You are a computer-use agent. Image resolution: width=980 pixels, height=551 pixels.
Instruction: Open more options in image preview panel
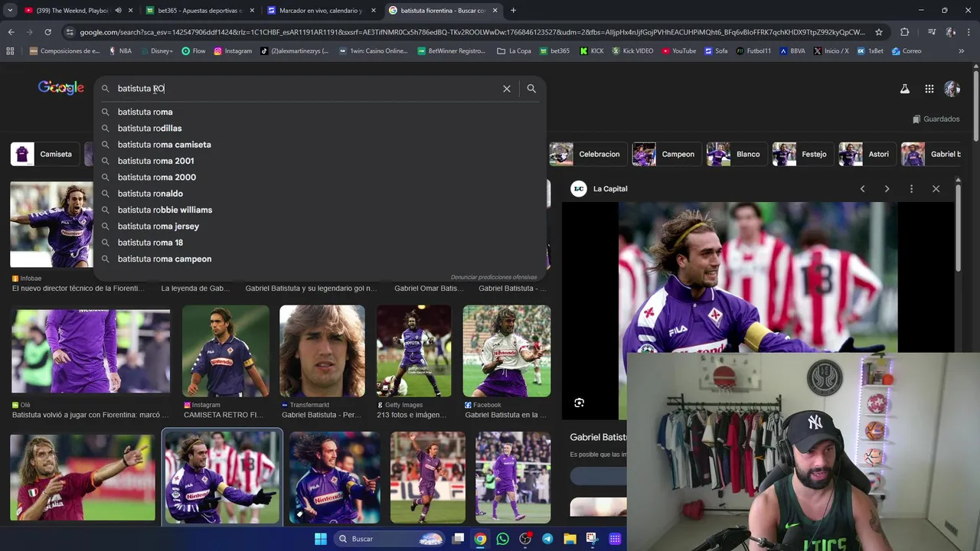(x=911, y=188)
